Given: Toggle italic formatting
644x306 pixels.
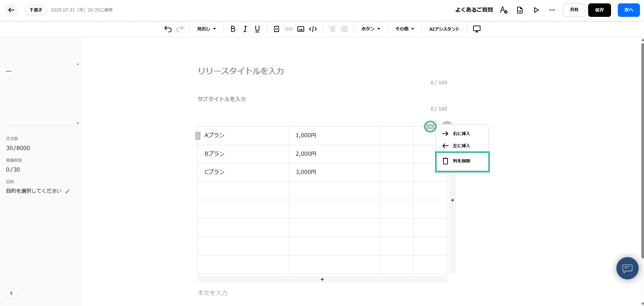Looking at the screenshot, I should (x=245, y=29).
